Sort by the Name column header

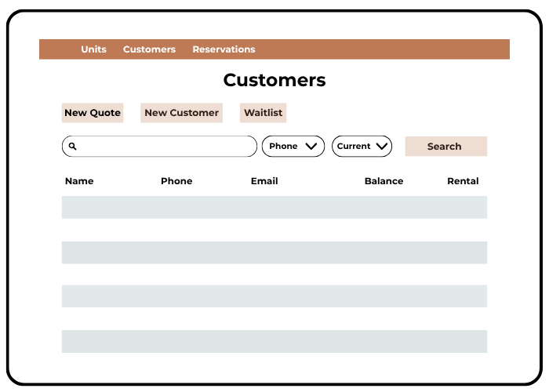[x=79, y=181]
